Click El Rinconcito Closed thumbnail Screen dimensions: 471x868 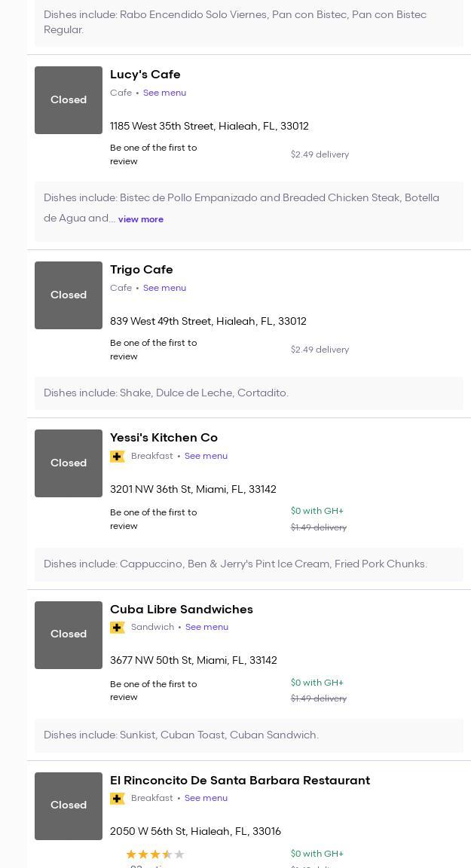tap(69, 805)
